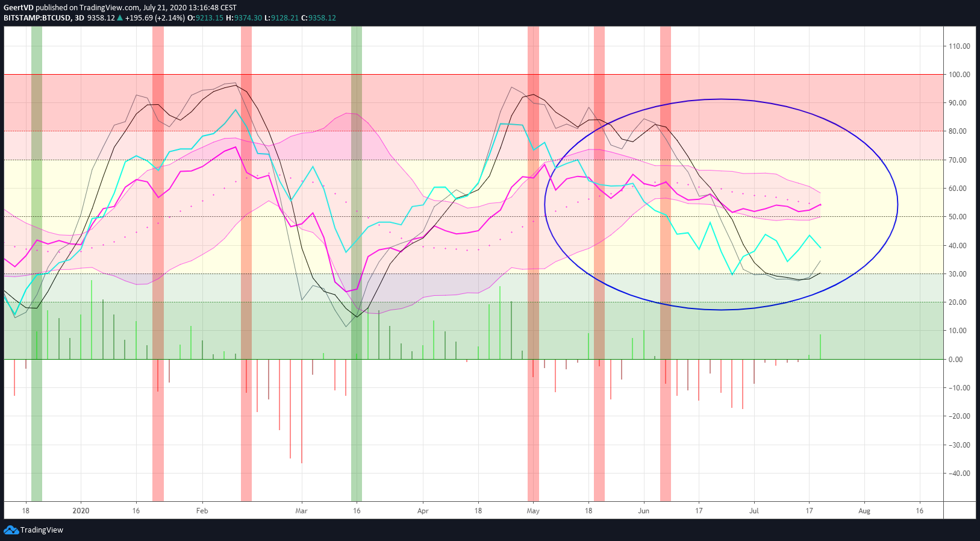Click the 100.00 price scale label

[x=960, y=75]
